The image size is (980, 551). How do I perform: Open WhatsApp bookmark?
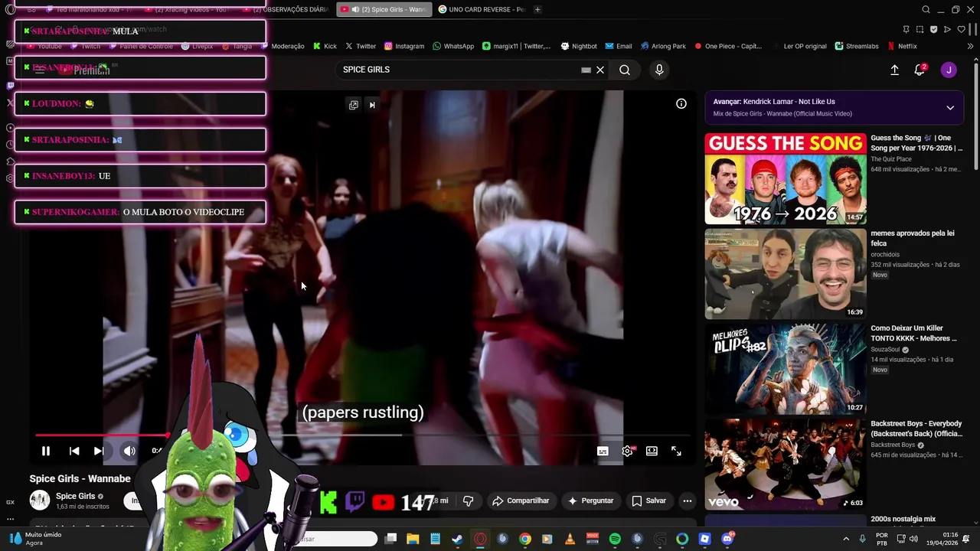(453, 46)
